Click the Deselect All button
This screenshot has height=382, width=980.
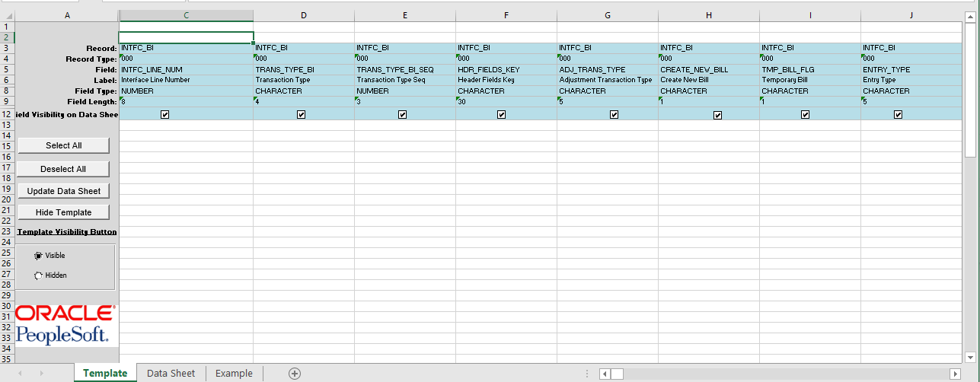pos(64,169)
